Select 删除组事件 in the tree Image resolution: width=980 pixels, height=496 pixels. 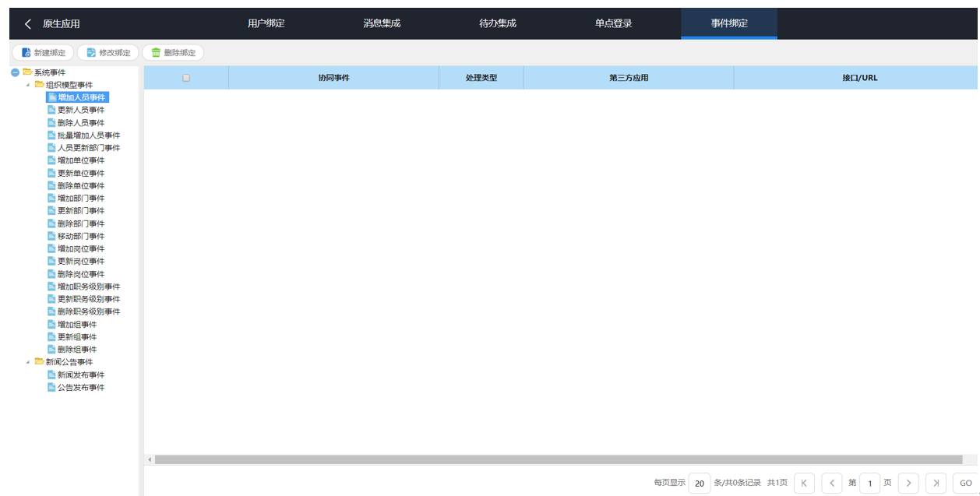click(77, 350)
